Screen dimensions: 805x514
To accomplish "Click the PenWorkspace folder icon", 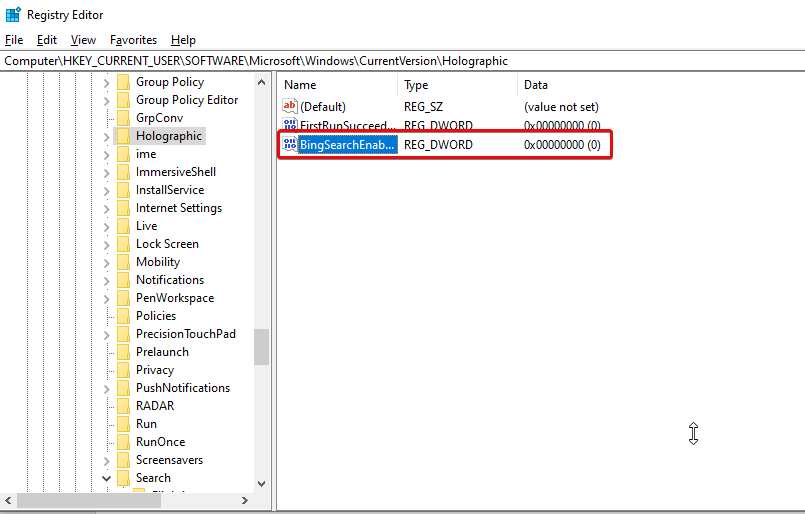I will point(123,298).
